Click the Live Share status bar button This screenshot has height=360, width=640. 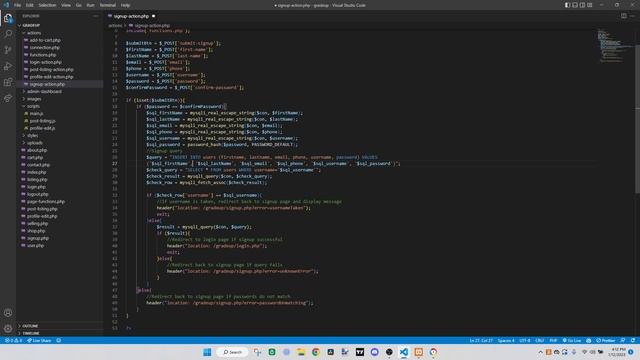pos(39,340)
